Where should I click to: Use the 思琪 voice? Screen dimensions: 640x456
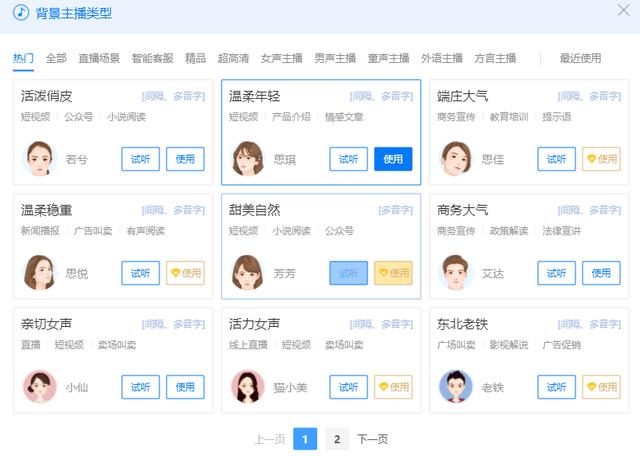tap(393, 159)
